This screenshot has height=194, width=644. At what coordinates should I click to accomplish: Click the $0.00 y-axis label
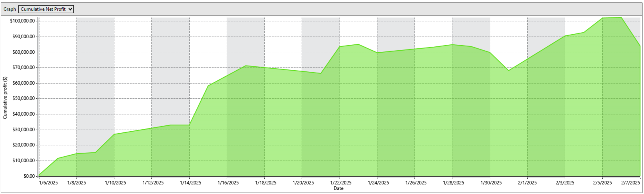point(29,176)
